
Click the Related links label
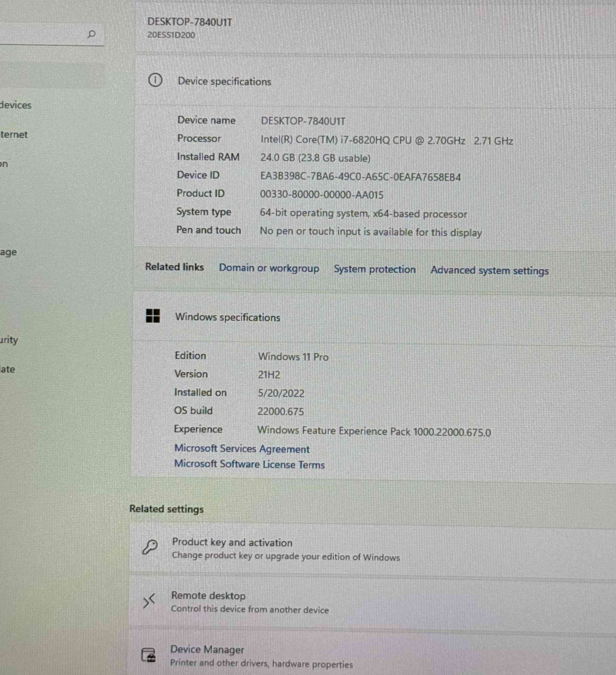click(x=175, y=267)
